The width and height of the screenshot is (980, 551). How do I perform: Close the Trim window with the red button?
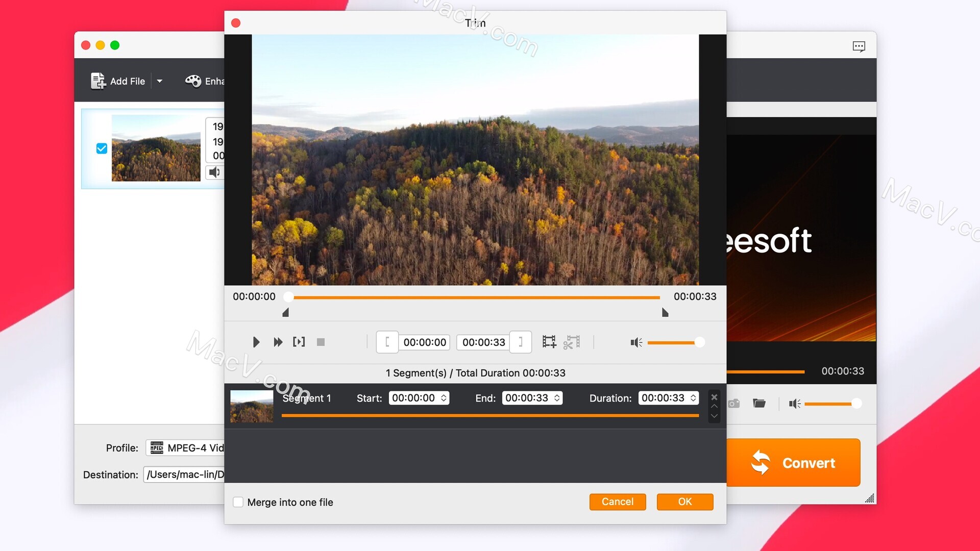click(x=236, y=23)
